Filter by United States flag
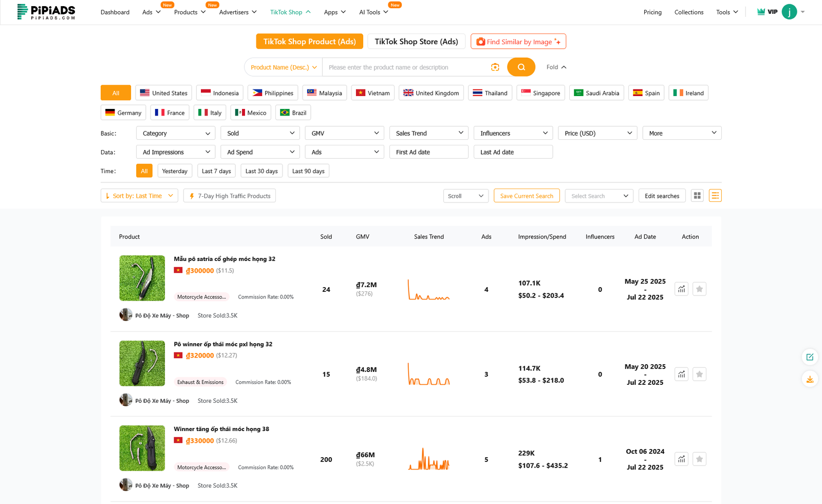 click(164, 93)
